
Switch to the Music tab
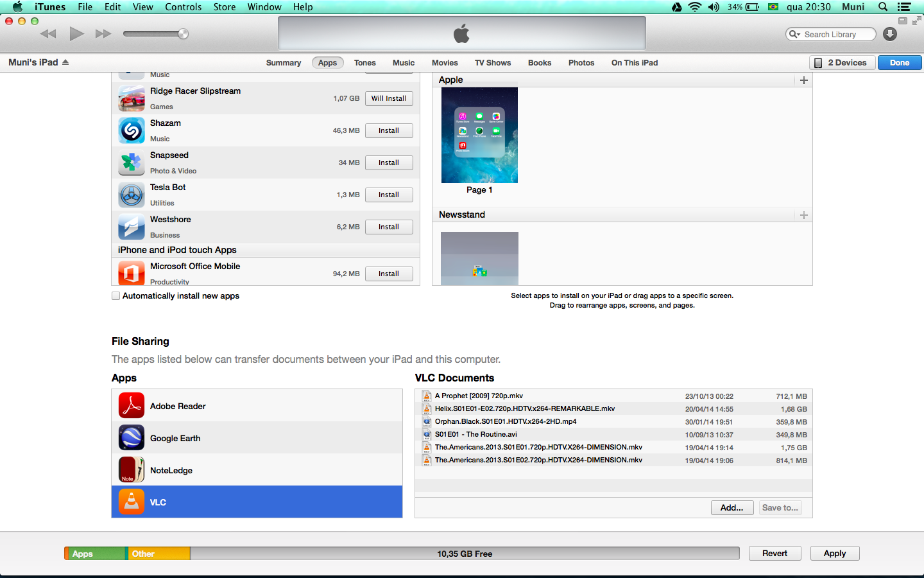click(404, 63)
